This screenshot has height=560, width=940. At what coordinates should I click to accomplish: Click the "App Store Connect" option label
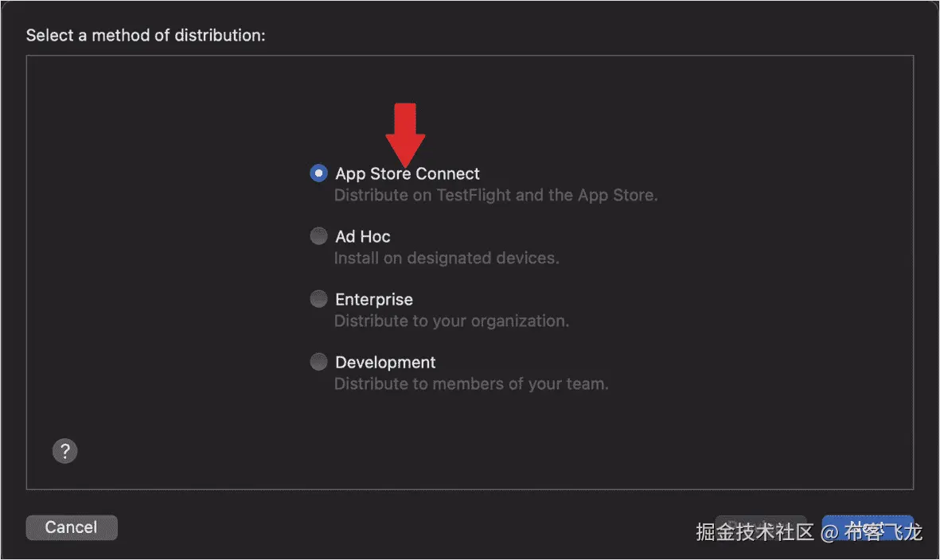(x=408, y=173)
